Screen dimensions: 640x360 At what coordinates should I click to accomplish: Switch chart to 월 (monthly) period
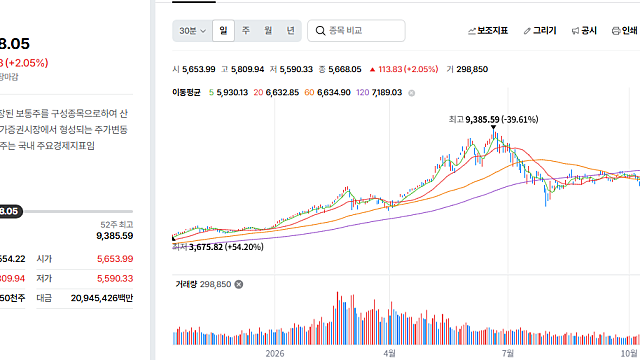[268, 31]
